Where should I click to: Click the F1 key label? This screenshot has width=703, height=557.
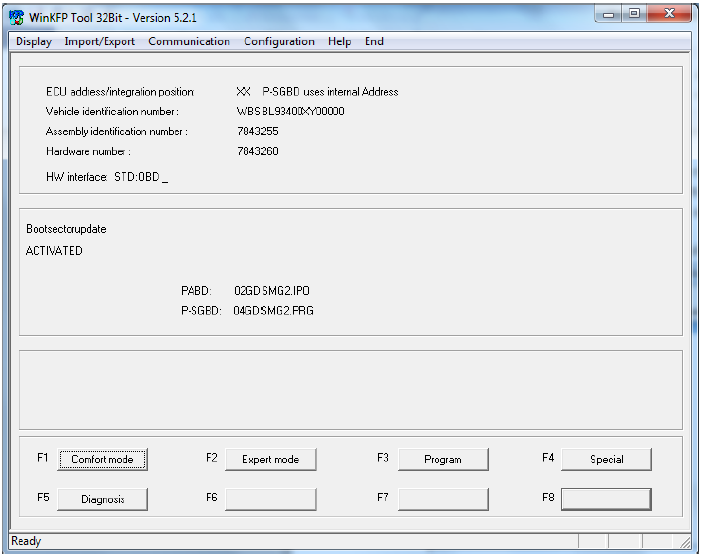coord(43,457)
